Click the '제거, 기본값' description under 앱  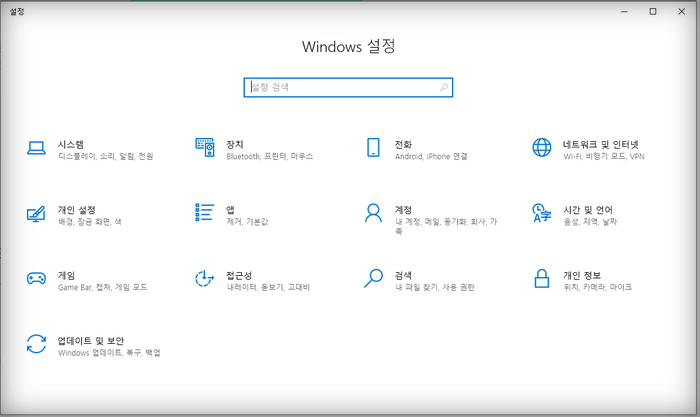(247, 221)
